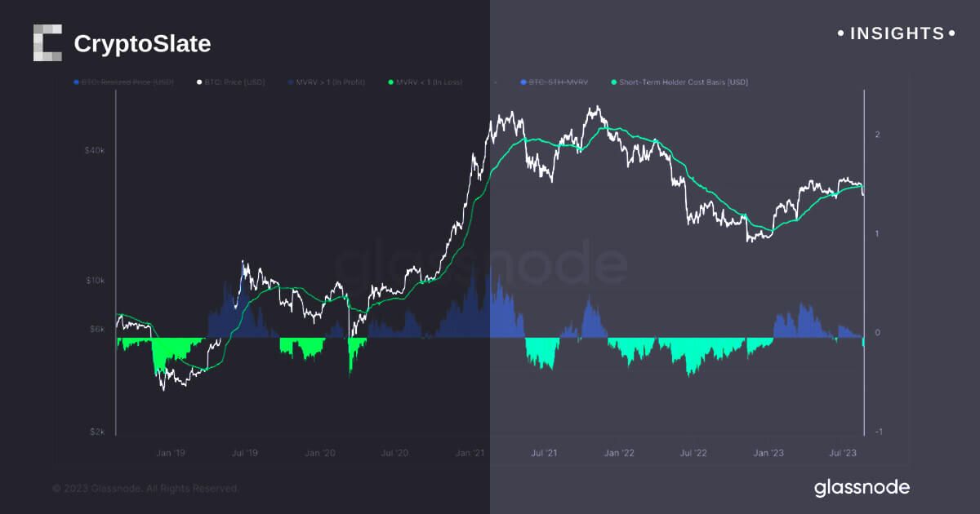980x514 pixels.
Task: Click the blue BTC-STH-MVRV legend dot
Action: (x=523, y=82)
